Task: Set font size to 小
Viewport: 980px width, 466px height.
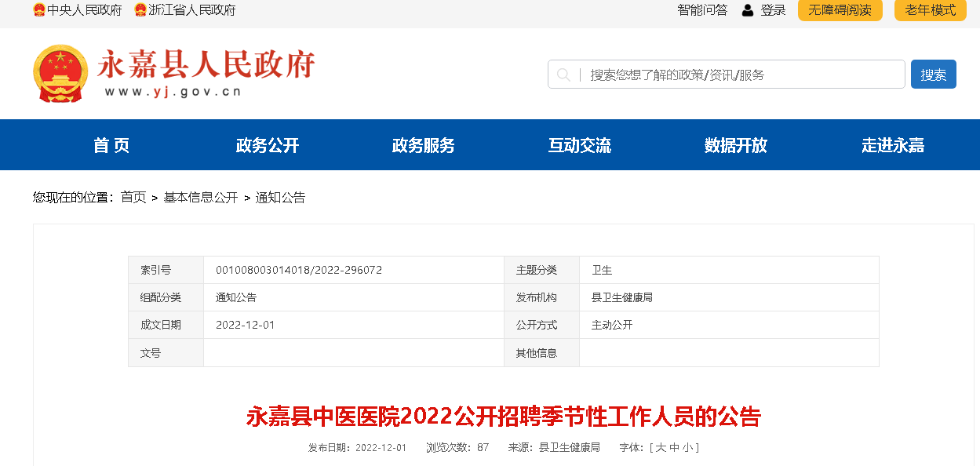Action: coord(687,447)
